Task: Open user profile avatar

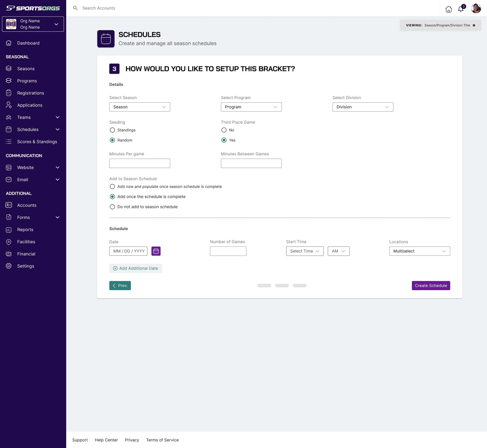Action: 476,8
